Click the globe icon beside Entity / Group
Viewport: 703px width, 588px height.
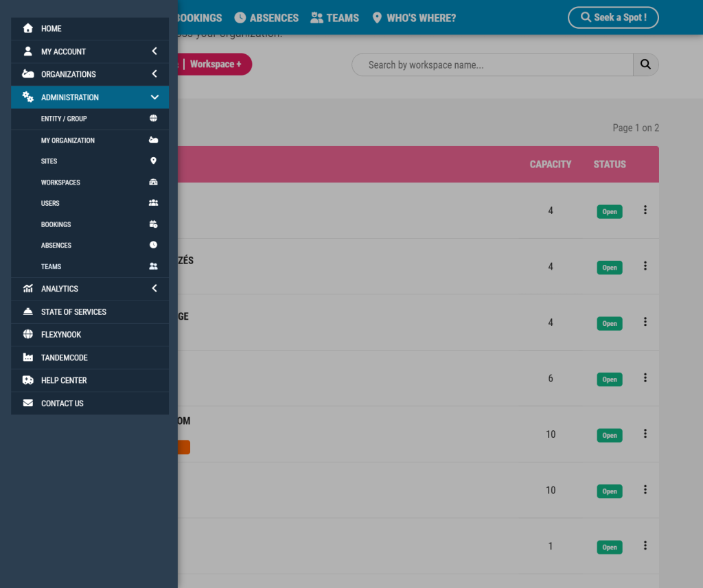coord(153,118)
